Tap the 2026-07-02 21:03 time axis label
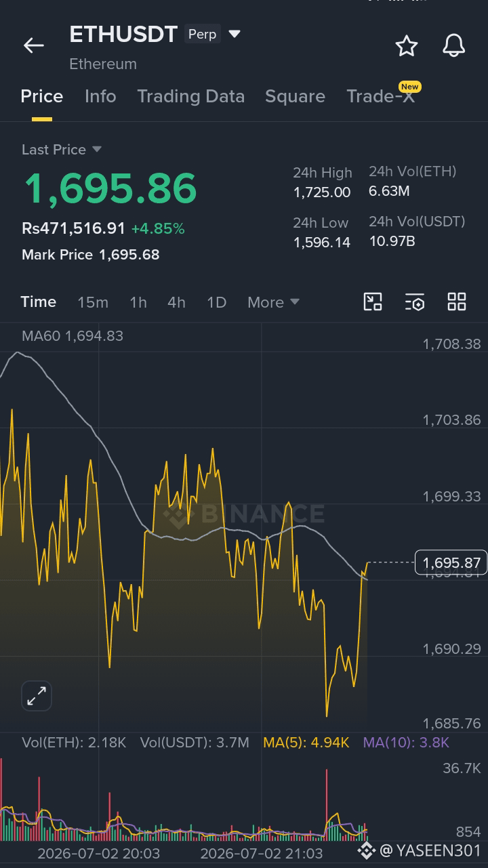This screenshot has width=488, height=868. tap(262, 853)
